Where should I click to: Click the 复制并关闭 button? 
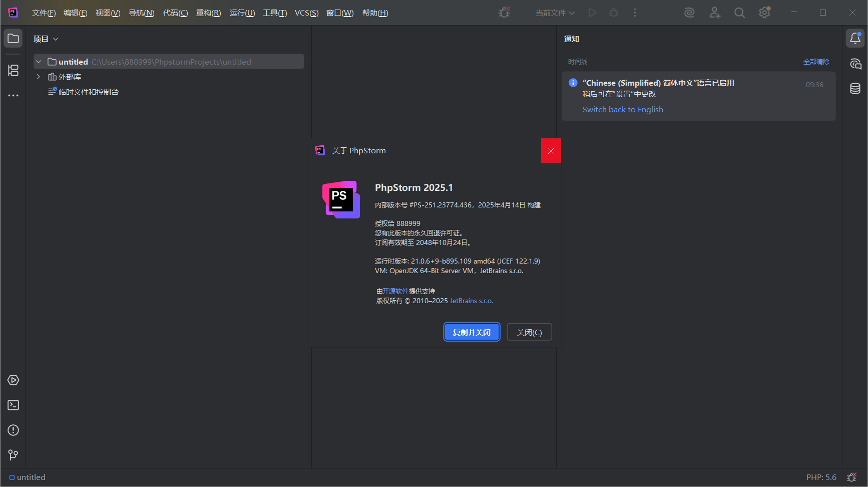pyautogui.click(x=472, y=332)
